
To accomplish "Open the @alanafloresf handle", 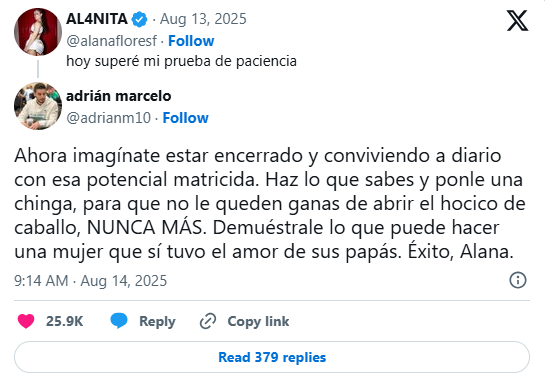I will point(112,41).
